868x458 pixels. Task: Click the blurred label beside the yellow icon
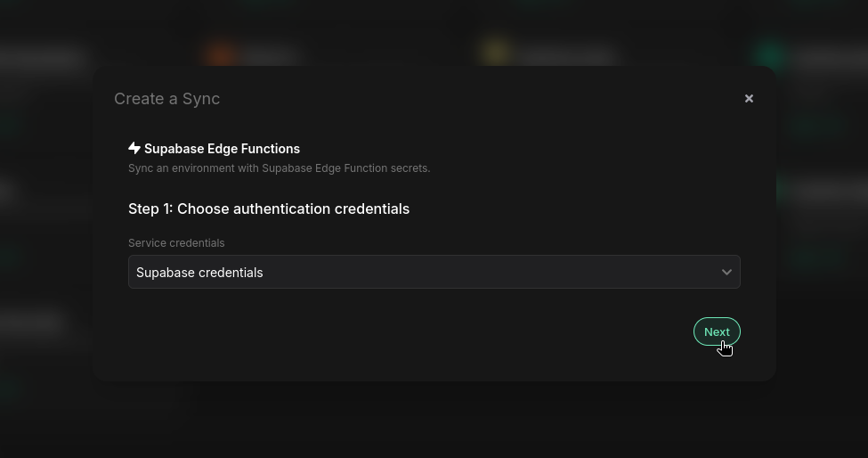(565, 55)
